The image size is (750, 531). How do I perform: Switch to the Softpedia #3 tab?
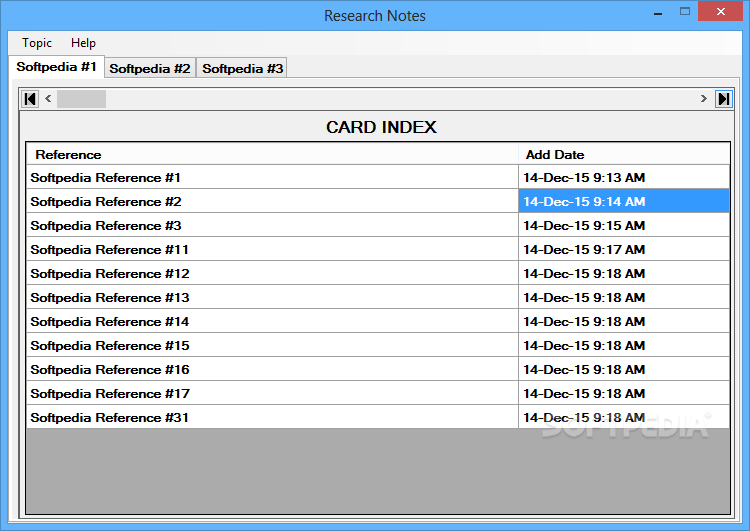point(243,68)
